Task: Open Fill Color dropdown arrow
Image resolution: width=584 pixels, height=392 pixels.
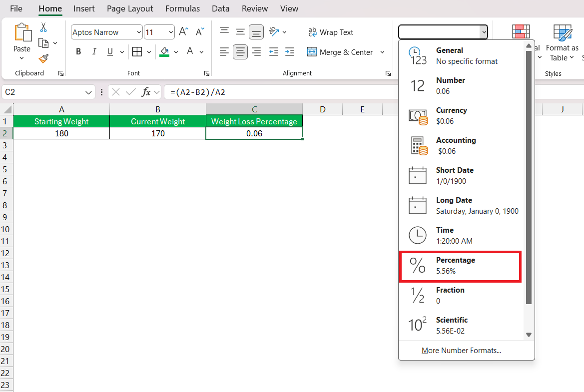Action: tap(176, 52)
